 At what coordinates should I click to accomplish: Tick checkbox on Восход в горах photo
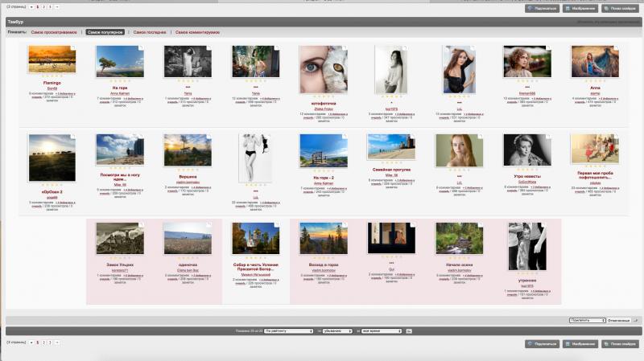pyautogui.click(x=345, y=225)
